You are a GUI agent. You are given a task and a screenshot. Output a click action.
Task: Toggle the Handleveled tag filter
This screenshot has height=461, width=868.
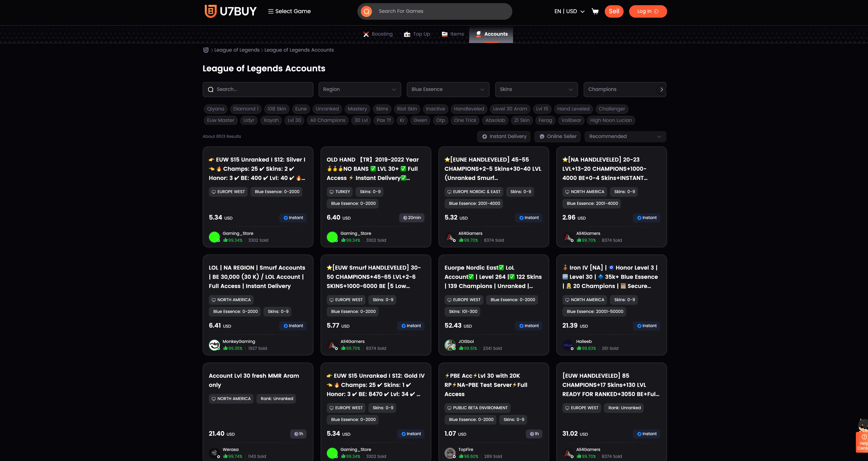coord(469,109)
